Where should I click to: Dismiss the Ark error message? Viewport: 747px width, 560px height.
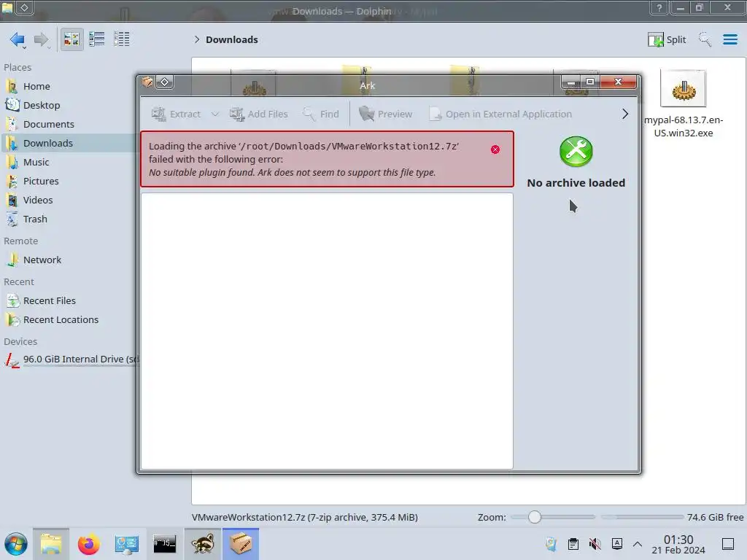point(495,149)
